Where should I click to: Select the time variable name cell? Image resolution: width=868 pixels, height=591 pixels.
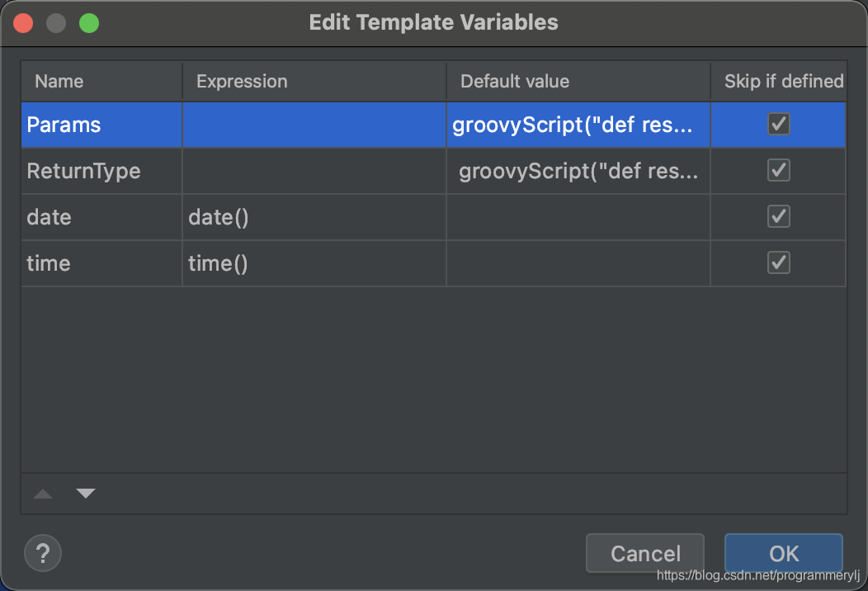(x=49, y=263)
